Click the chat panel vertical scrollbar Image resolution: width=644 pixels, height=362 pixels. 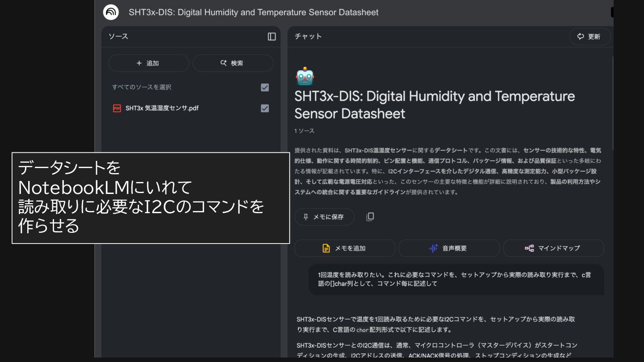point(612,103)
